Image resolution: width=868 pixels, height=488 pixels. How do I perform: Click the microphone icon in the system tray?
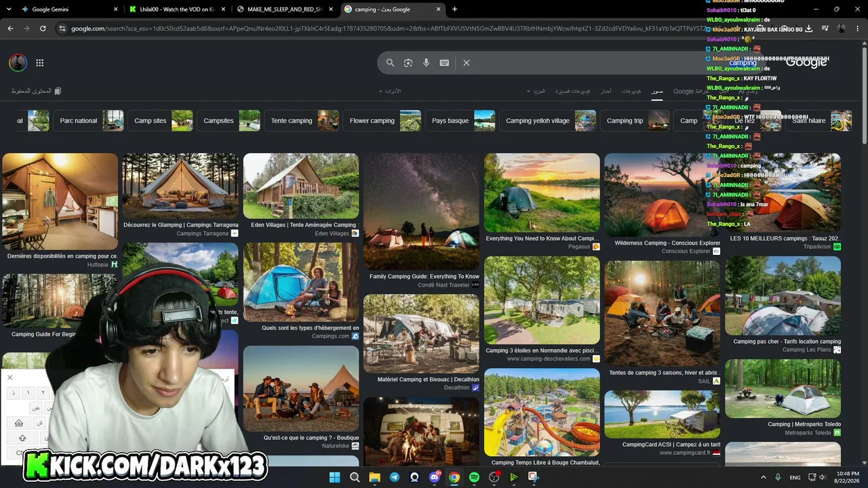click(x=778, y=477)
